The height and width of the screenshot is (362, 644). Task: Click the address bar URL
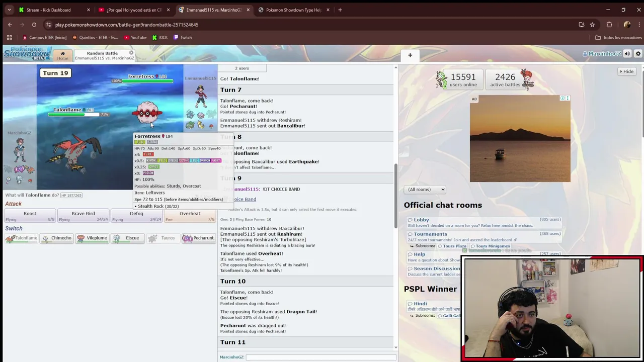(127, 25)
